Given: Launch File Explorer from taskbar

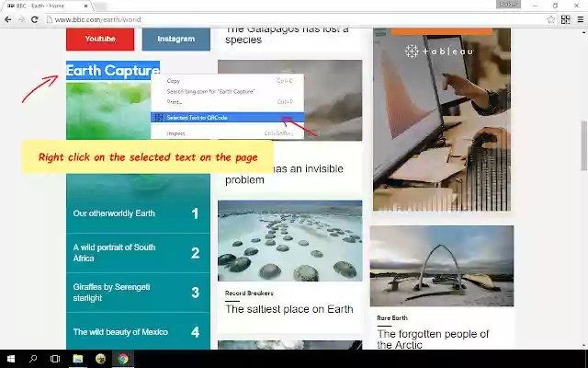Looking at the screenshot, I should click(x=77, y=359).
